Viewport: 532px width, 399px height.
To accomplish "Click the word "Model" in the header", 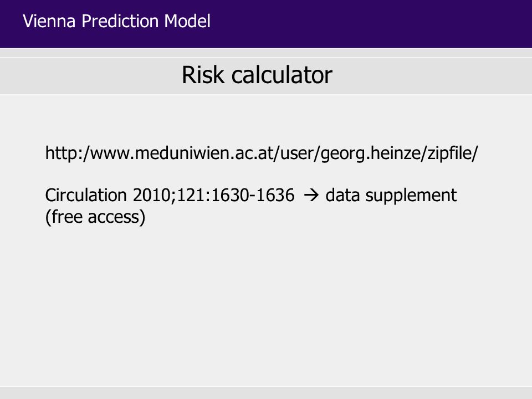I will click(187, 21).
